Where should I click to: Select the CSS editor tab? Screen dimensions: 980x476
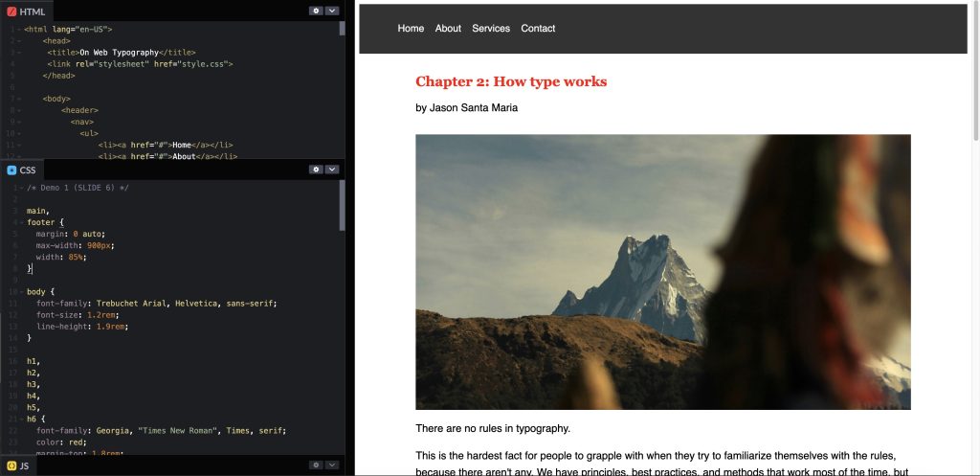pyautogui.click(x=22, y=170)
